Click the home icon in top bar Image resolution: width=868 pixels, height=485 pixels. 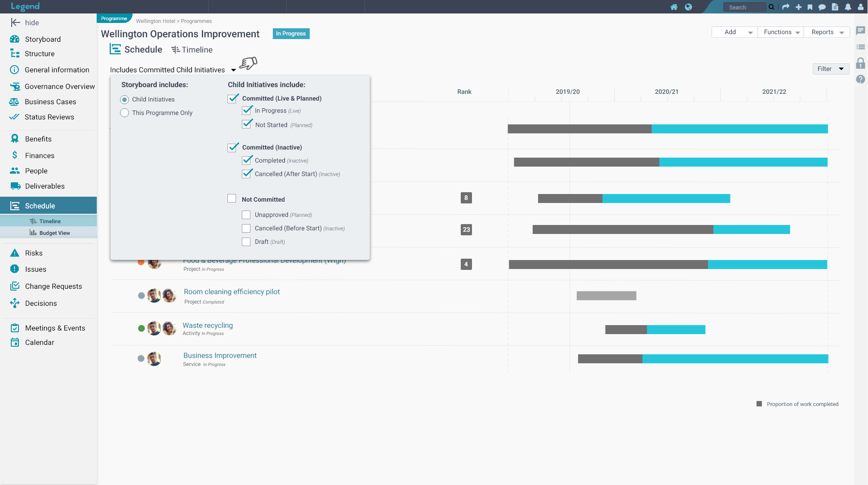(x=674, y=7)
